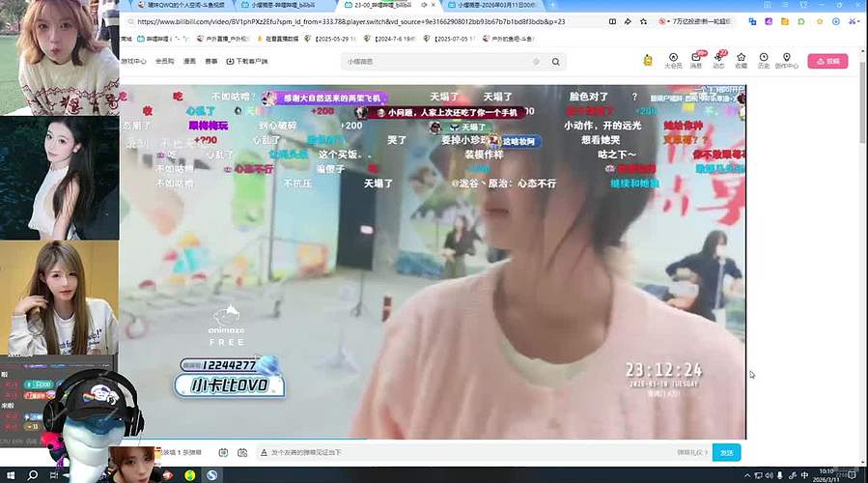
Task: Toggle the 中 input method indicator
Action: (804, 475)
